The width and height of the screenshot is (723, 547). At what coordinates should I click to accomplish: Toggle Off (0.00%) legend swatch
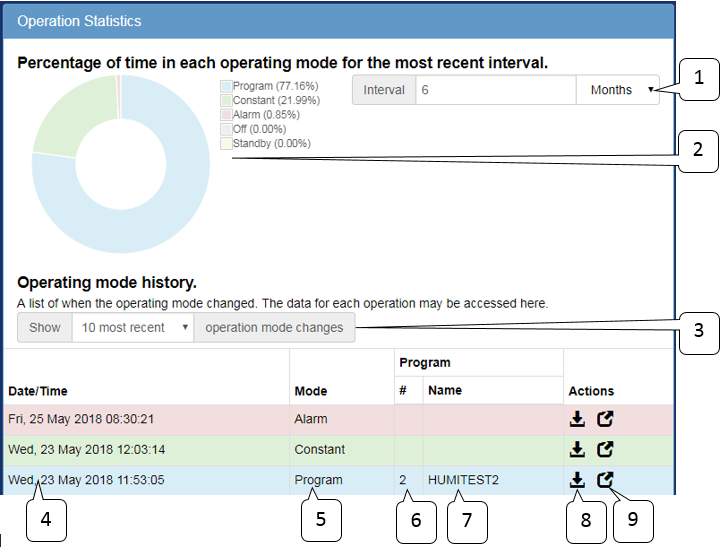[x=226, y=129]
